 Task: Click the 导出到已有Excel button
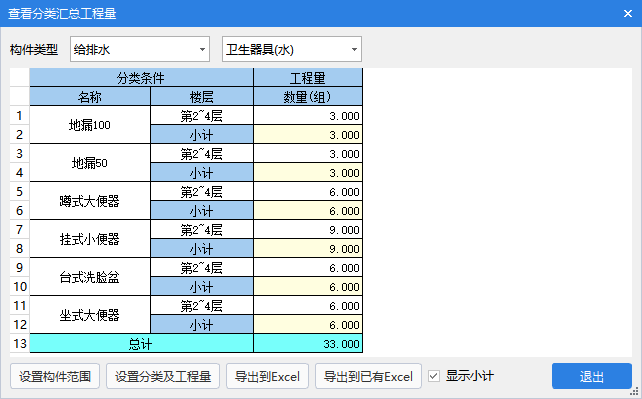point(368,376)
